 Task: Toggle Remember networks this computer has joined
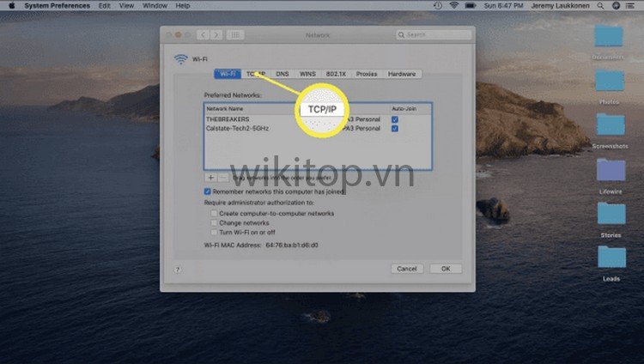(208, 191)
